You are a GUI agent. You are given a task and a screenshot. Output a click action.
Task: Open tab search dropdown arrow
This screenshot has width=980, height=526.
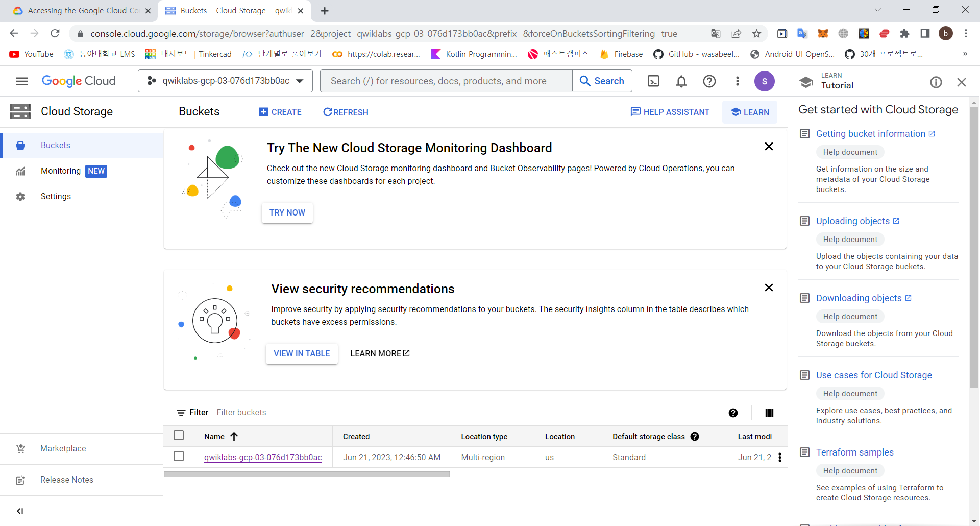click(877, 10)
